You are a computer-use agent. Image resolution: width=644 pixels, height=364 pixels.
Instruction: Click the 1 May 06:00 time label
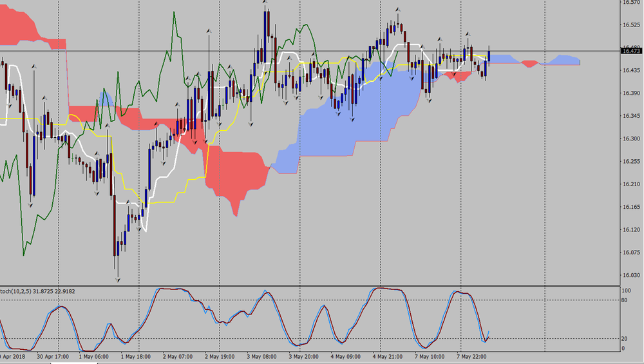[93, 357]
